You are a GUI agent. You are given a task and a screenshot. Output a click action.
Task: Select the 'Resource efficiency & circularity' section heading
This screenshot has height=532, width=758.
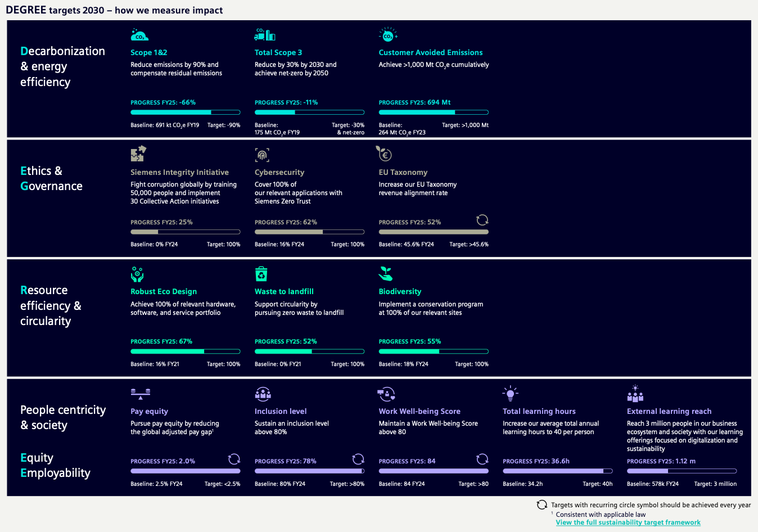point(51,305)
